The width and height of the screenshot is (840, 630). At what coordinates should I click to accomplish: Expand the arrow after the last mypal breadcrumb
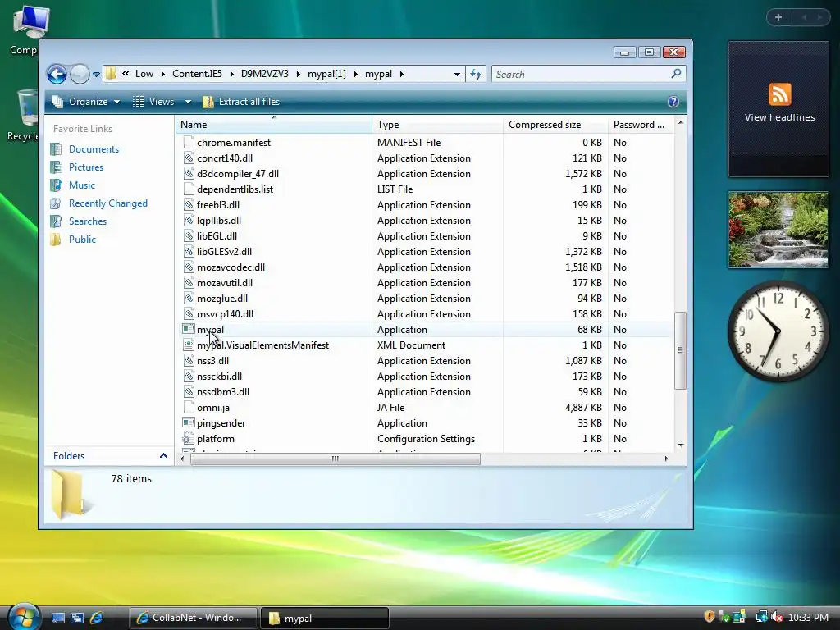pyautogui.click(x=401, y=74)
